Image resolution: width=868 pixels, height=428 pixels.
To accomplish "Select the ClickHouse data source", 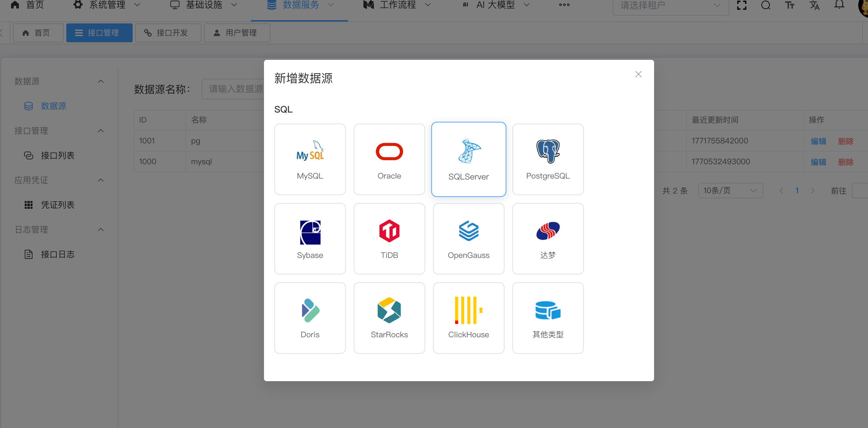I will coord(468,318).
